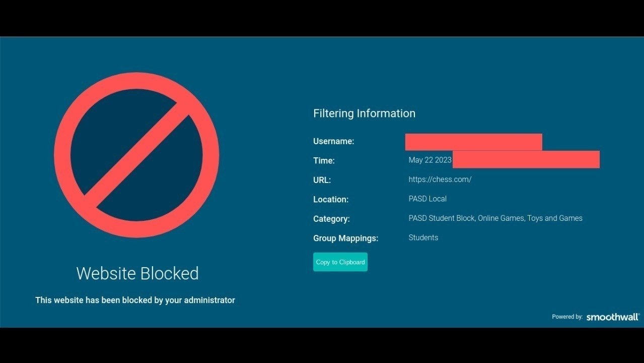Image resolution: width=644 pixels, height=363 pixels.
Task: Select the Students group mapping value
Action: 423,237
